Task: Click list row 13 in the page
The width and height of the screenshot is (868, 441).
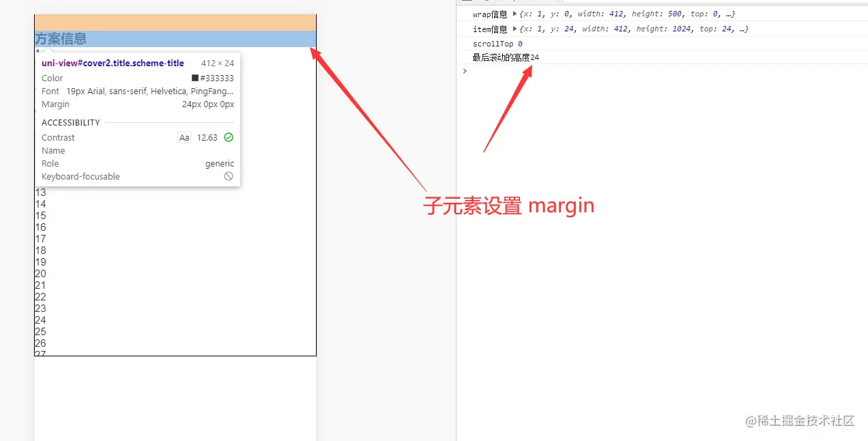Action: 40,193
